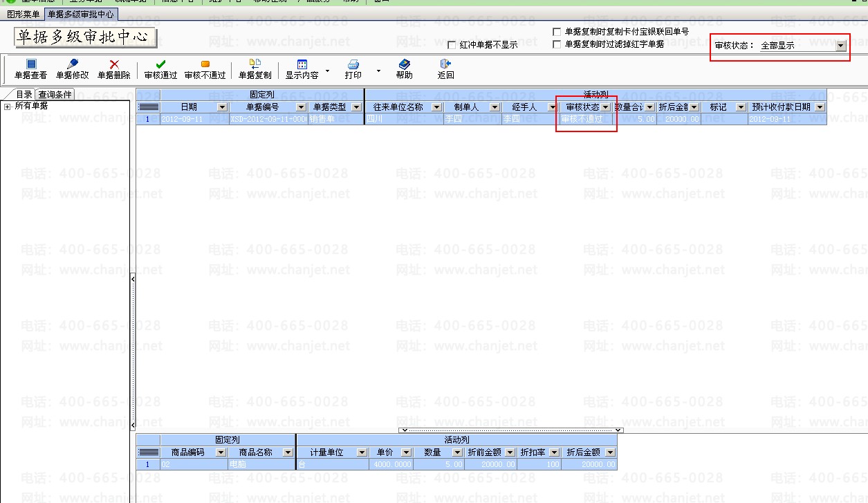Viewport: 868px width, 503px height.
Task: Click the 单据查看 toolbar icon
Action: (31, 64)
